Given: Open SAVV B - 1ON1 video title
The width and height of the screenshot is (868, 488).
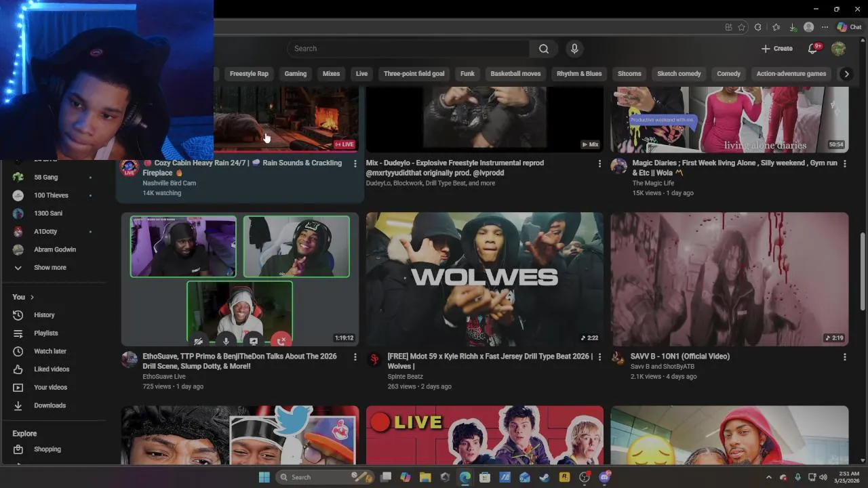Looking at the screenshot, I should [x=681, y=357].
